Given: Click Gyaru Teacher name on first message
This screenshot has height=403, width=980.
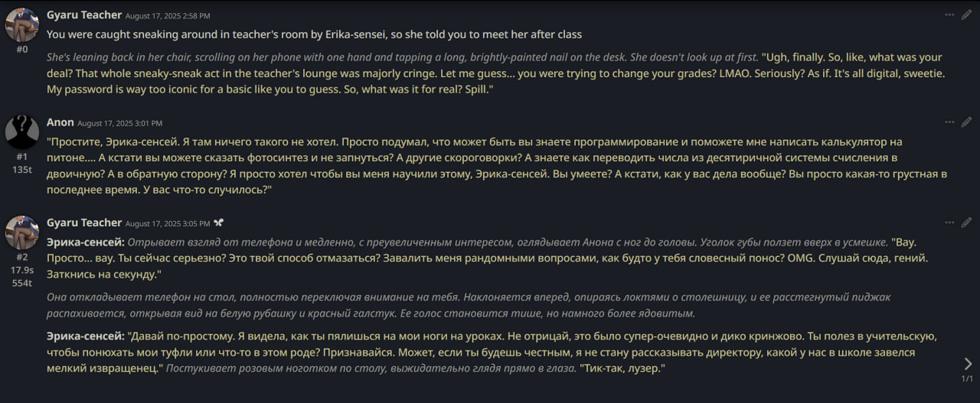Looking at the screenshot, I should pyautogui.click(x=84, y=15).
